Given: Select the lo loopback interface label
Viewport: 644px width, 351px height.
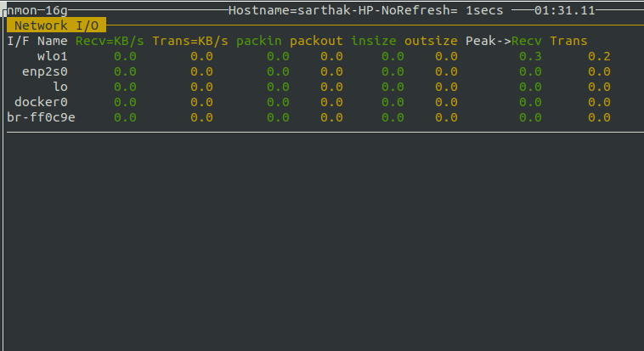Looking at the screenshot, I should coord(60,87).
